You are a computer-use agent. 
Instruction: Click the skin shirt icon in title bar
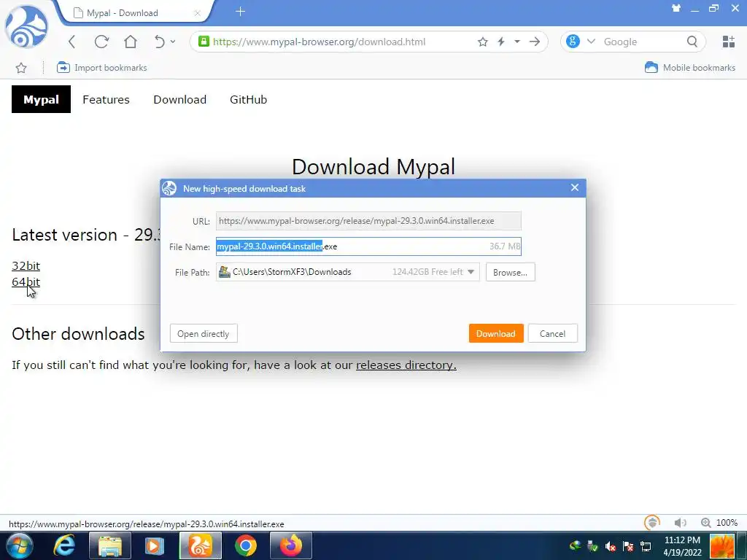tap(676, 8)
